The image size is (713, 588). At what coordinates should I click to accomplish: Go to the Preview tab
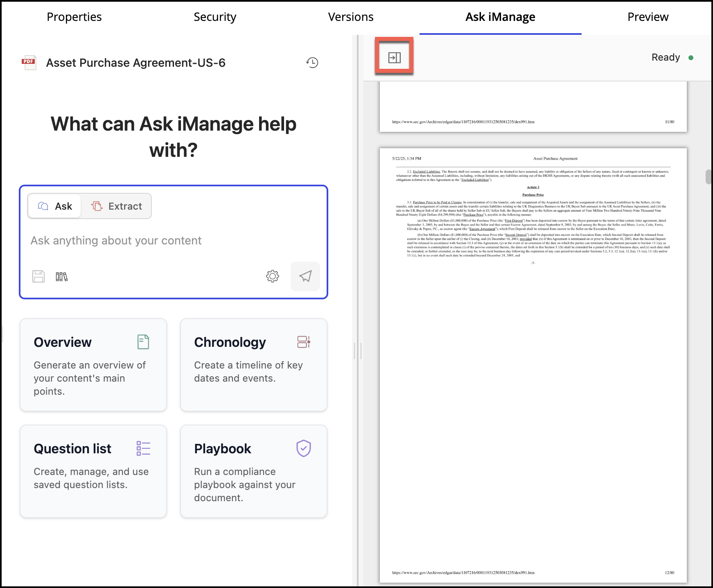[648, 17]
